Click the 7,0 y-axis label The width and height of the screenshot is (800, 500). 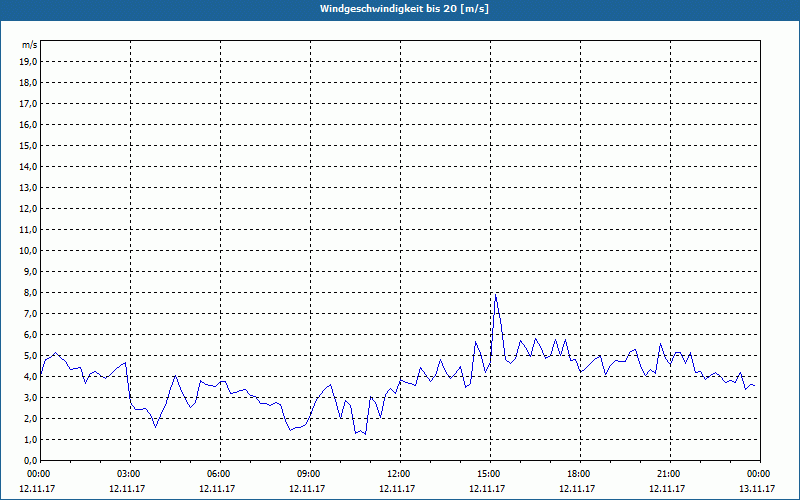[x=30, y=314]
